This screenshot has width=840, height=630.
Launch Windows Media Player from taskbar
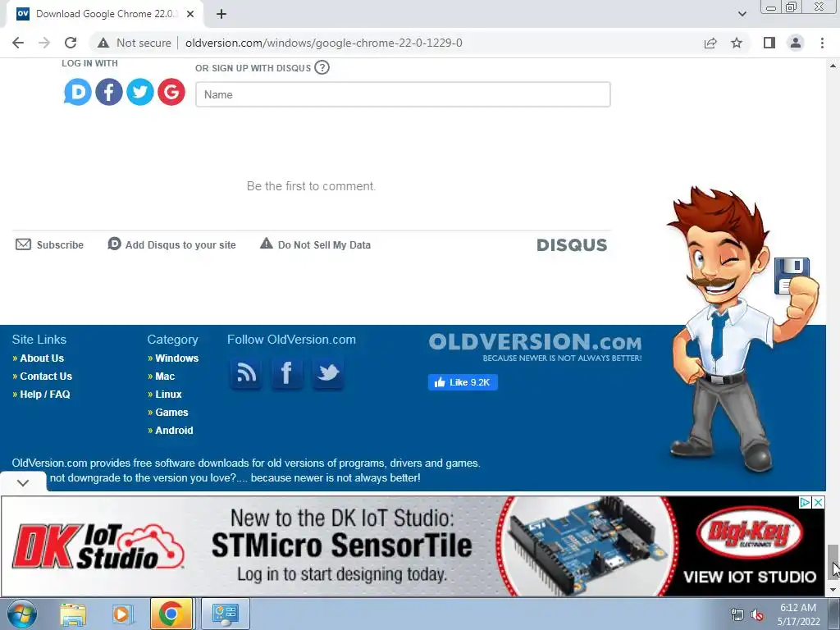pyautogui.click(x=122, y=614)
